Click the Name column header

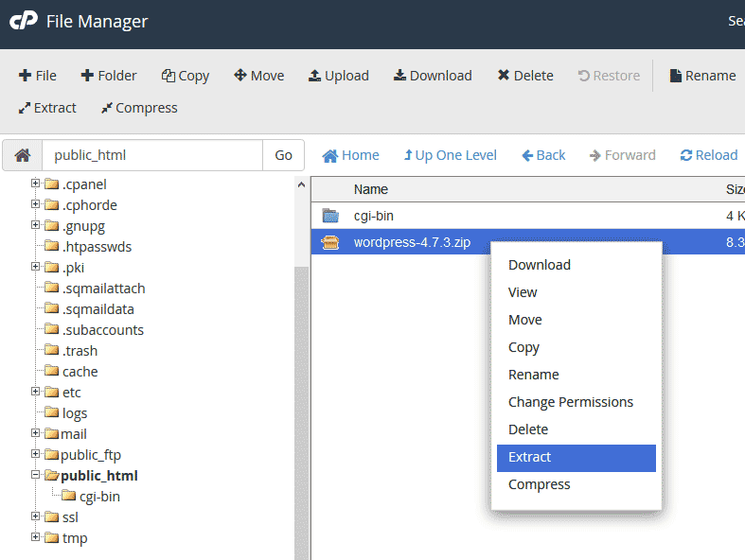(370, 189)
